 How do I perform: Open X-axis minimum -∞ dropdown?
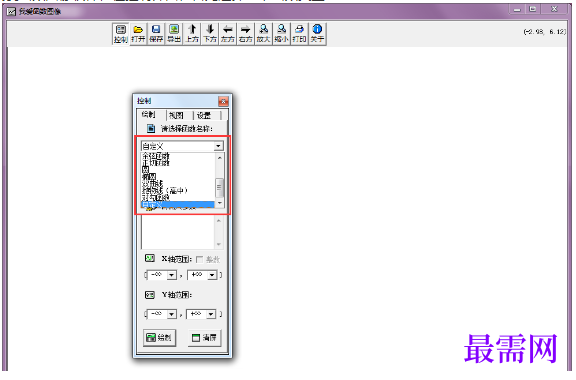click(172, 275)
